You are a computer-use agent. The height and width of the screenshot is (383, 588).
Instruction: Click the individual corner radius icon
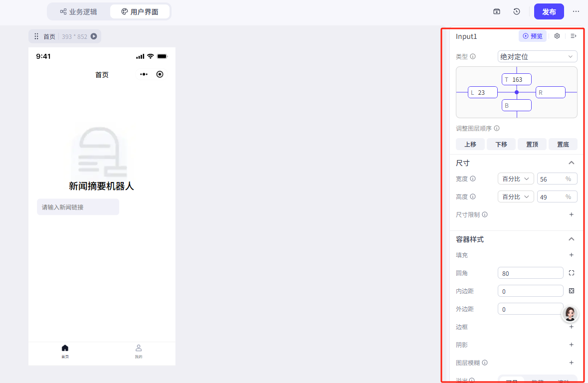[x=572, y=273]
